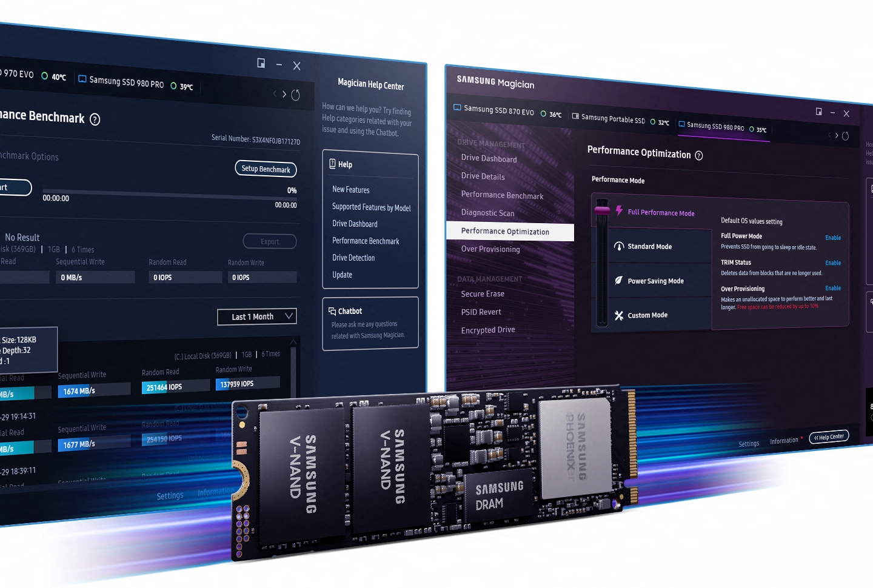
Task: Click the forward arrow in the benchmark window
Action: tap(284, 94)
